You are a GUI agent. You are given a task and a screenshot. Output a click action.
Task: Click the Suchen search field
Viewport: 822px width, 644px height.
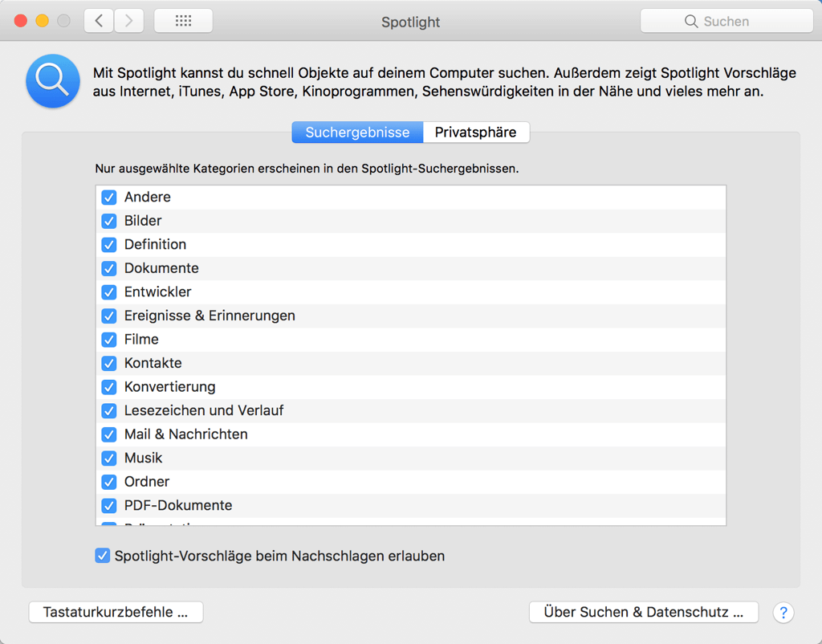coord(726,21)
